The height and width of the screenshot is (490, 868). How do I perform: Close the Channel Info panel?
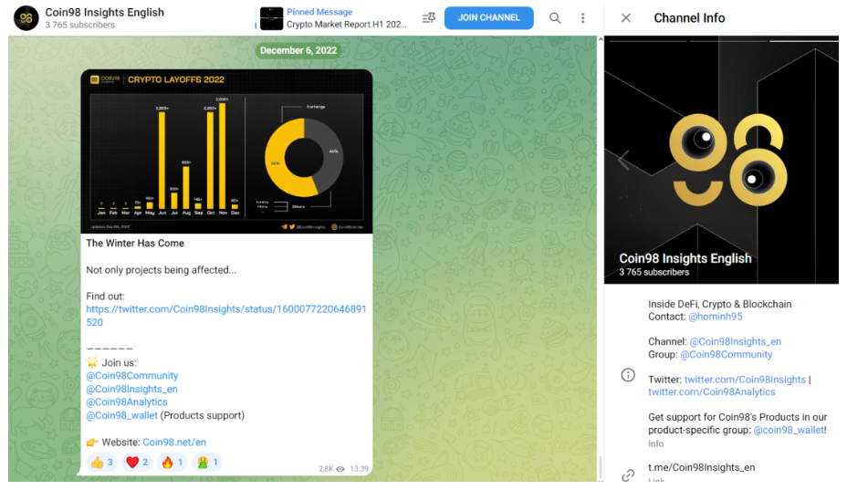[x=625, y=18]
